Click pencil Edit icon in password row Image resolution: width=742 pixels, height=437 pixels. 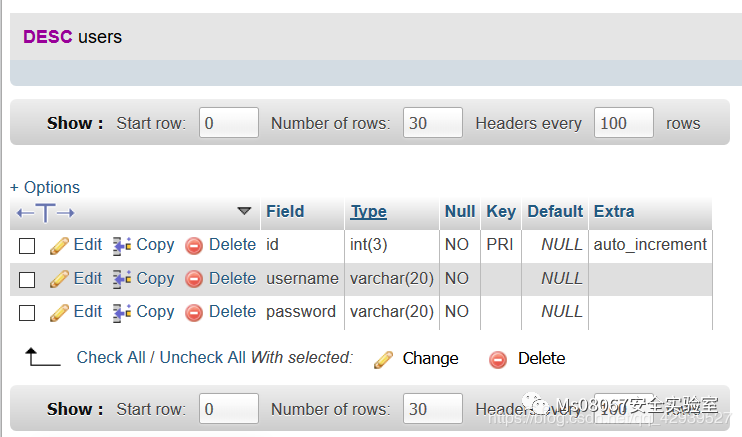(x=59, y=312)
